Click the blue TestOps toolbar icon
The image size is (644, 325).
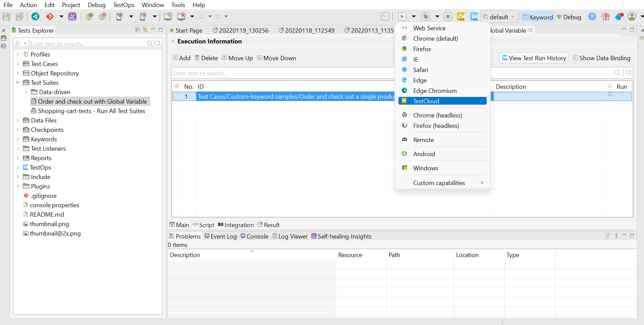click(x=474, y=16)
